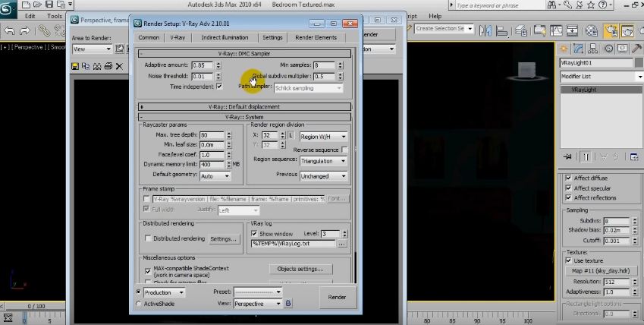Click Configure Modifier Sets icon
The height and width of the screenshot is (325, 644).
(633, 156)
